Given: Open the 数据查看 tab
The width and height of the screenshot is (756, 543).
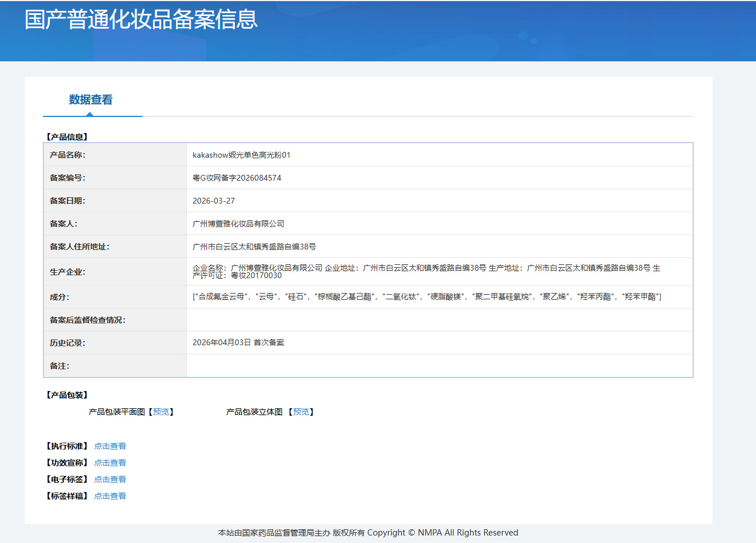Looking at the screenshot, I should (x=91, y=100).
